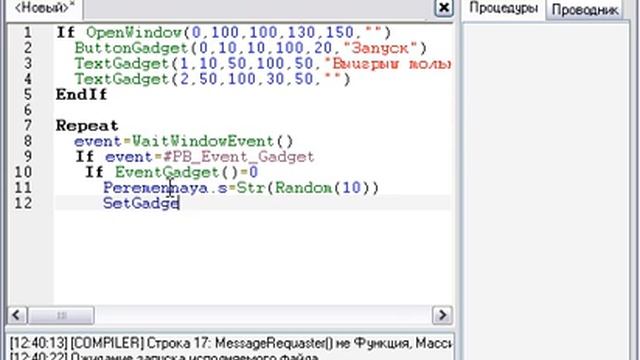Image resolution: width=640 pixels, height=360 pixels.
Task: Click the EventGadget()=0 expression
Action: point(186,172)
